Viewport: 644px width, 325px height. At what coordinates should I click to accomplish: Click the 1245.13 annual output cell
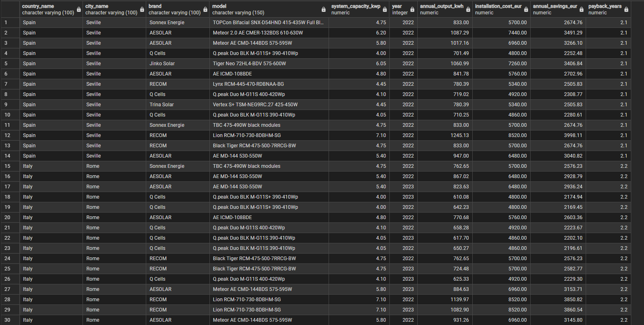[445, 135]
